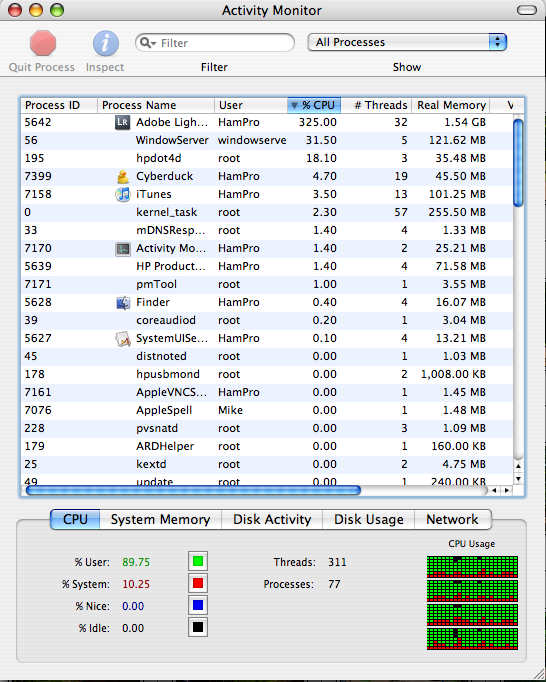This screenshot has width=546, height=682.
Task: Click process ID 7399
Action: click(38, 176)
